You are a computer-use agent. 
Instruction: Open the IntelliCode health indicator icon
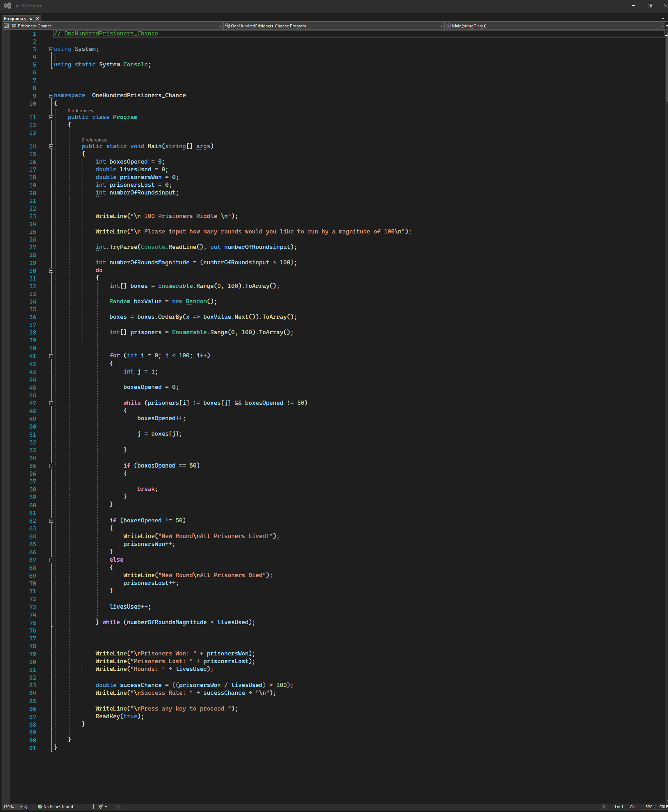27,807
